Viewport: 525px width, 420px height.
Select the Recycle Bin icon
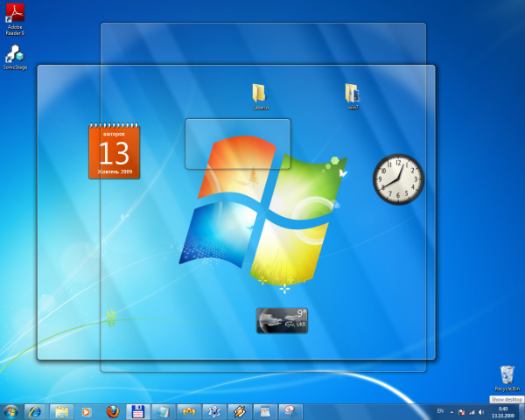(x=507, y=379)
